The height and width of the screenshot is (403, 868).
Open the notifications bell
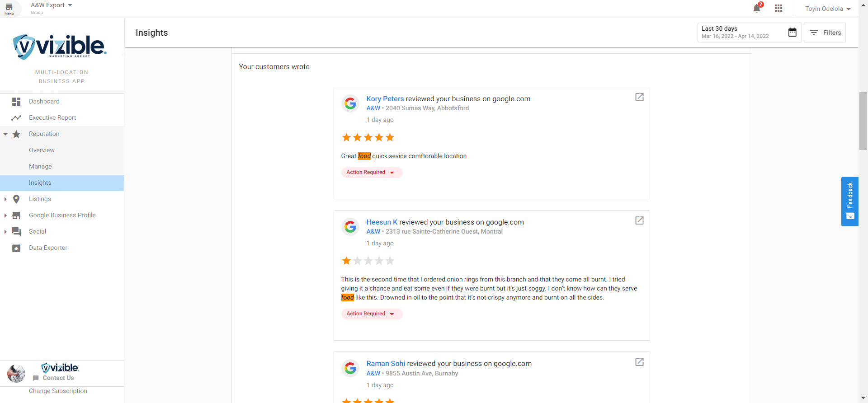(757, 8)
